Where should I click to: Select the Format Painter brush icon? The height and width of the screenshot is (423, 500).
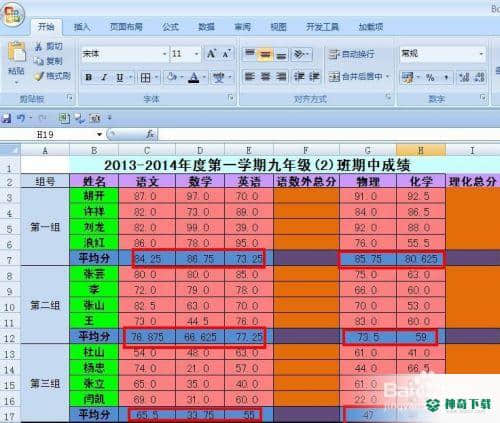tap(39, 76)
